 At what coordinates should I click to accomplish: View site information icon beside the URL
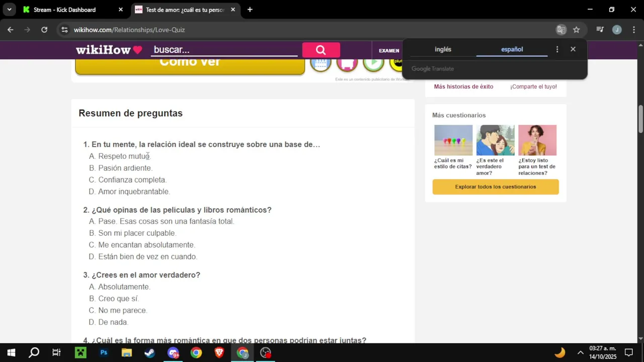click(64, 30)
